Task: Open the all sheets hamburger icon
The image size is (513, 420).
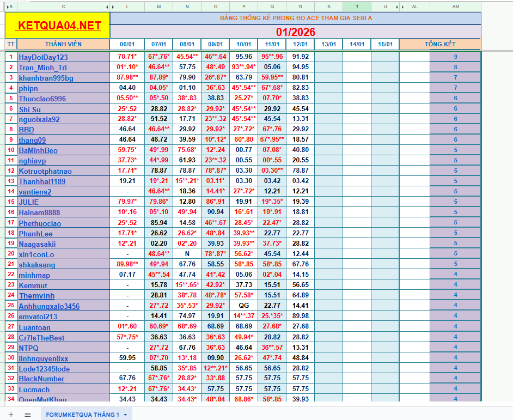Action: 27,414
